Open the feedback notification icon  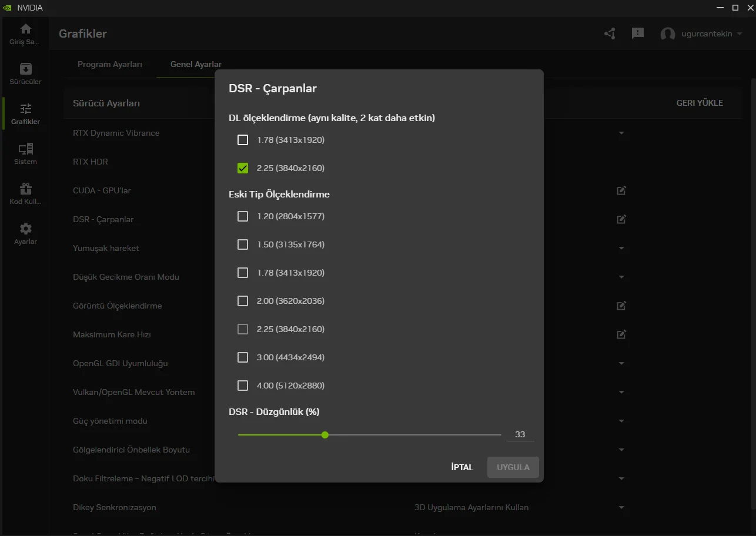pos(638,33)
